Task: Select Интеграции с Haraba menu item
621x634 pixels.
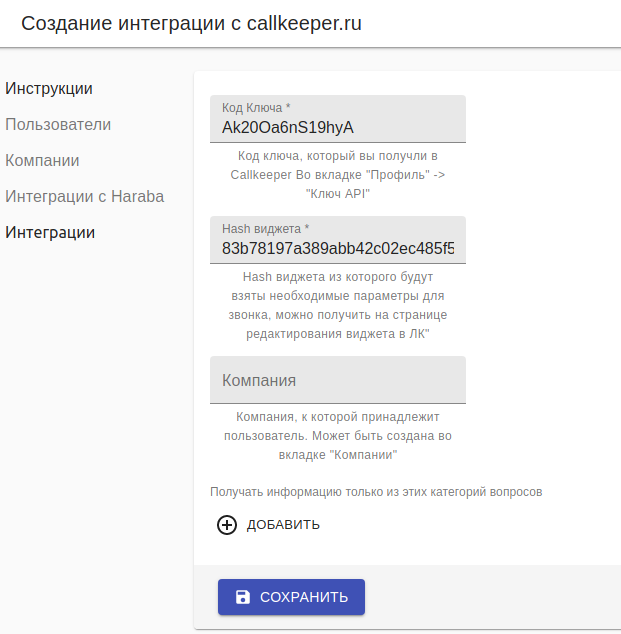Action: (x=84, y=197)
